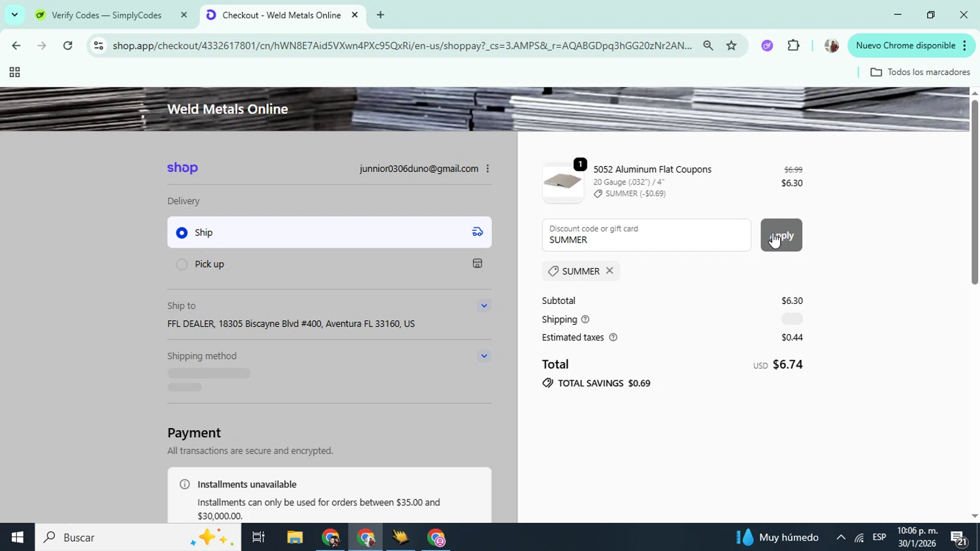Click the shipping truck icon in Ship row
Screen dimensions: 980x551
[x=478, y=232]
